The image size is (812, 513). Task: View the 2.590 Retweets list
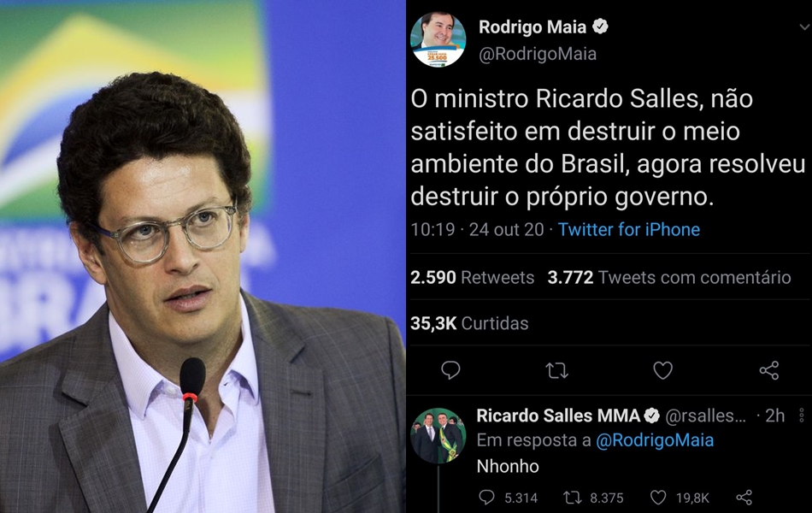click(x=472, y=278)
